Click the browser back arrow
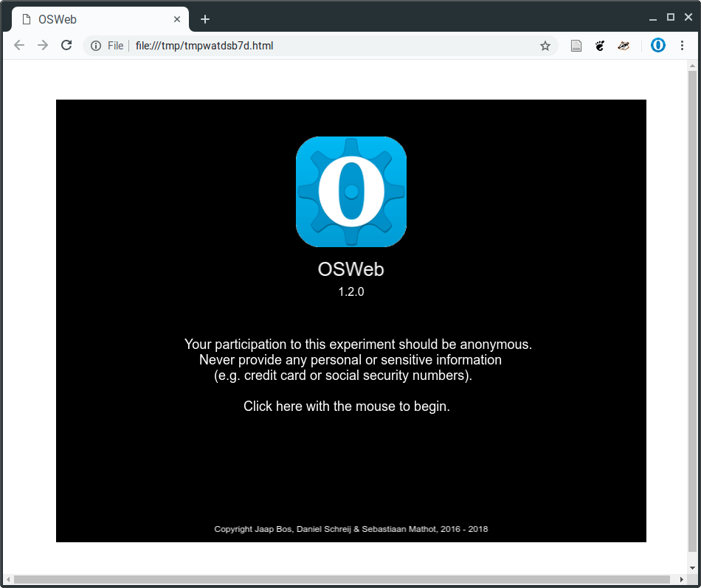 (19, 45)
